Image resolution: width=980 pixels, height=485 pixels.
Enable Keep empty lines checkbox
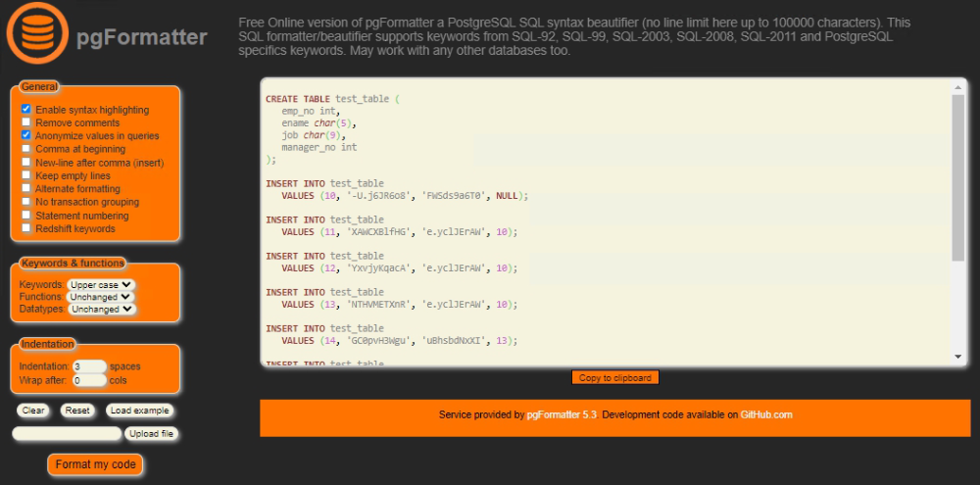coord(26,175)
